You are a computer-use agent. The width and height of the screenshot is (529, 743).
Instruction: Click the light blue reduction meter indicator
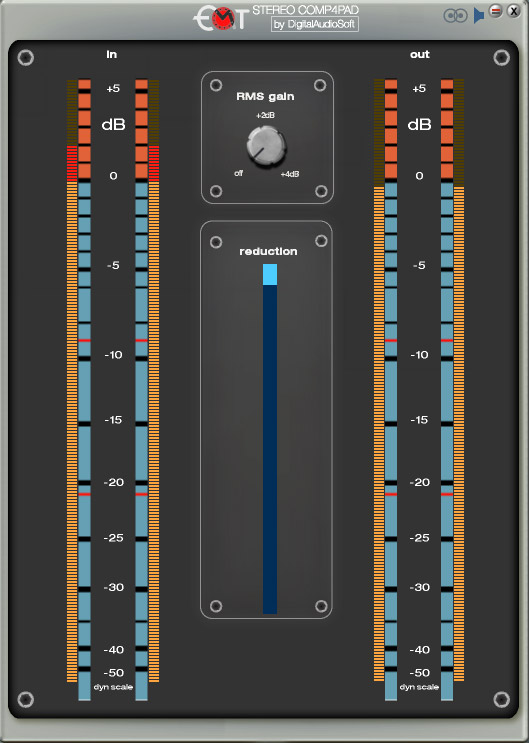(x=270, y=274)
